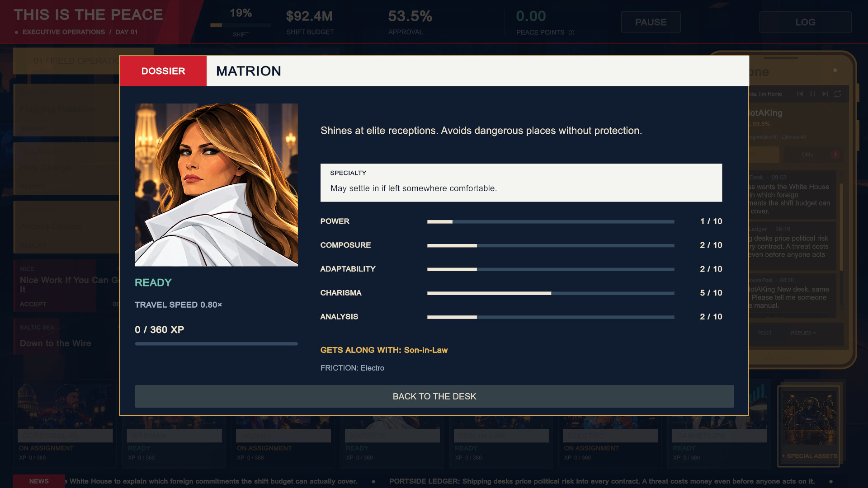868x488 pixels.
Task: Click the POWER stat bar
Action: coord(551,221)
